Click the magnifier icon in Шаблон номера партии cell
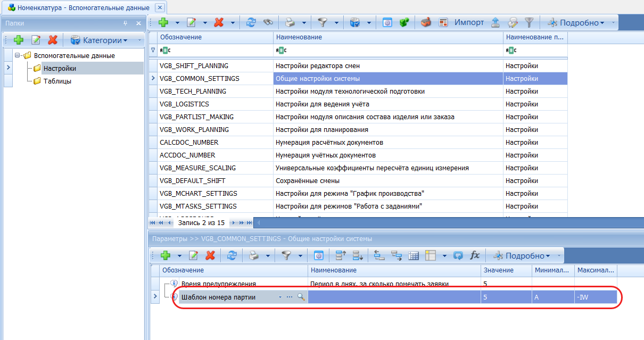This screenshot has height=340, width=644. pyautogui.click(x=301, y=297)
